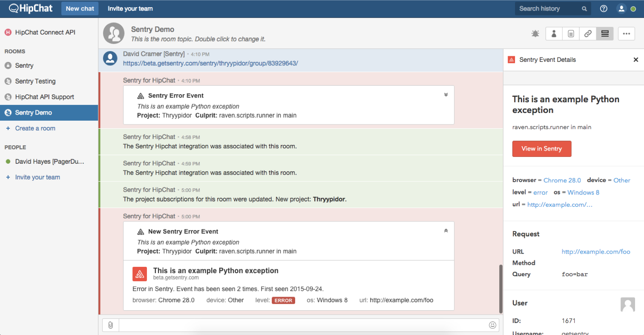The image size is (644, 335).
Task: Open the user profile status menu
Action: (x=624, y=9)
